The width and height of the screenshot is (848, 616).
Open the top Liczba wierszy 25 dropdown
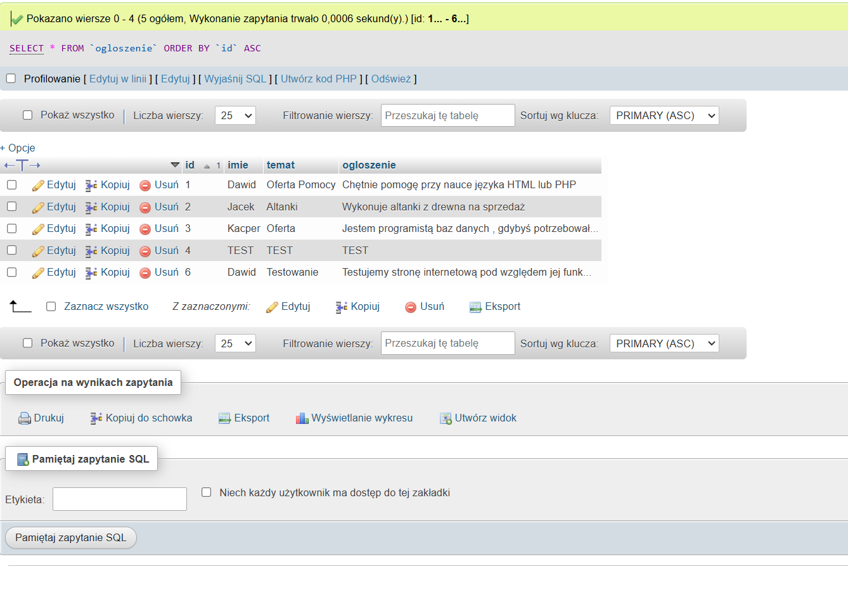click(x=235, y=115)
